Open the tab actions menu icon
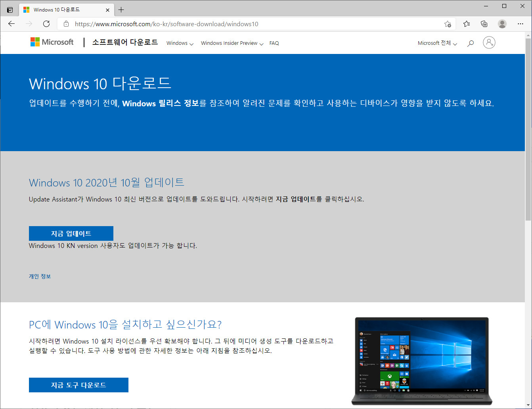 click(x=10, y=10)
